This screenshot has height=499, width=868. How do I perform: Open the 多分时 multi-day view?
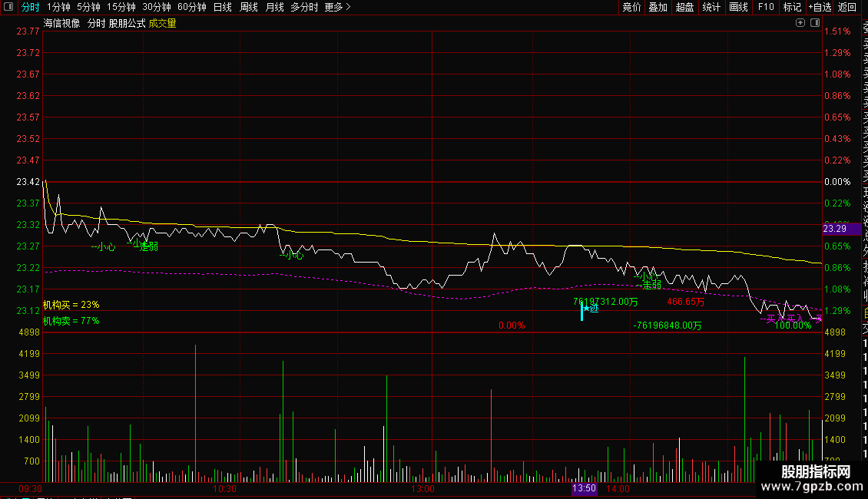pyautogui.click(x=304, y=7)
